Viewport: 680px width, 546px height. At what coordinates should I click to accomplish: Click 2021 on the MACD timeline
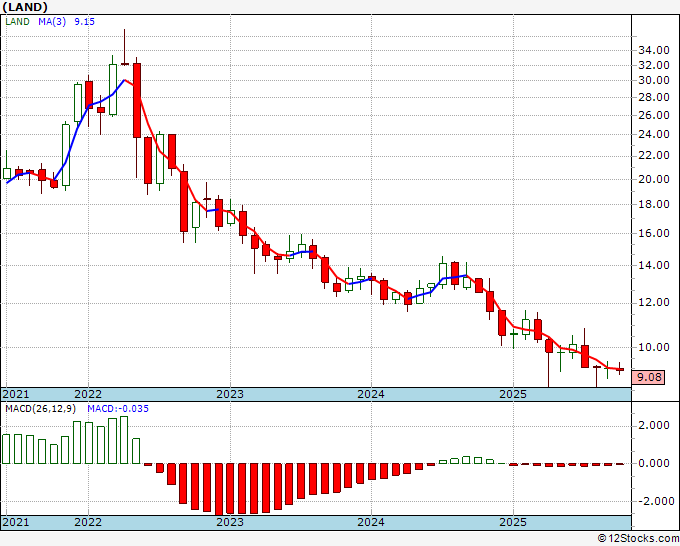[x=15, y=522]
